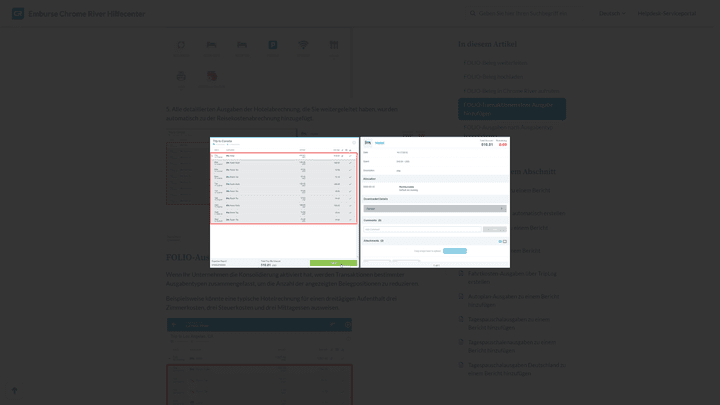Toggle the checkmark on first expense row
Viewport: 720px width, 405px height.
pos(349,156)
